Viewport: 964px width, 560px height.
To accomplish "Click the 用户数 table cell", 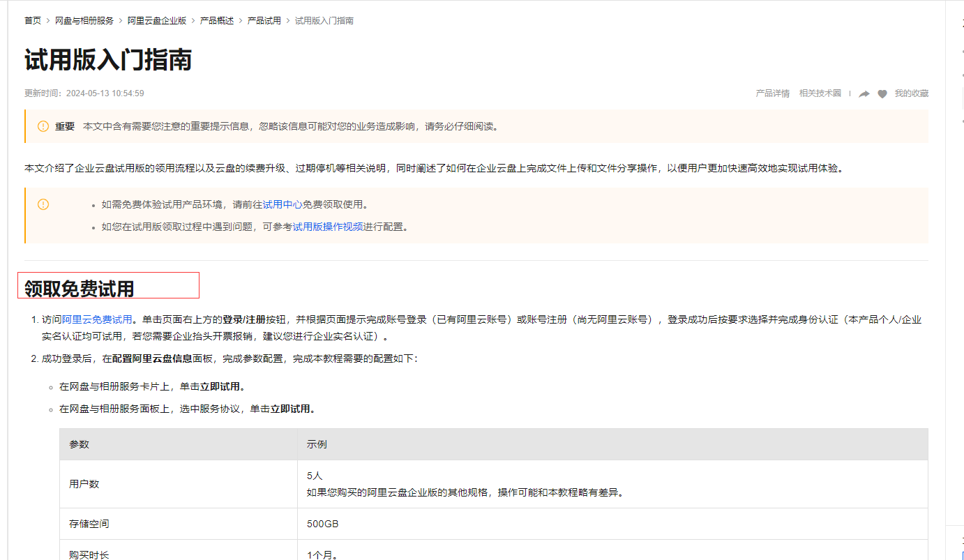I will click(x=179, y=484).
